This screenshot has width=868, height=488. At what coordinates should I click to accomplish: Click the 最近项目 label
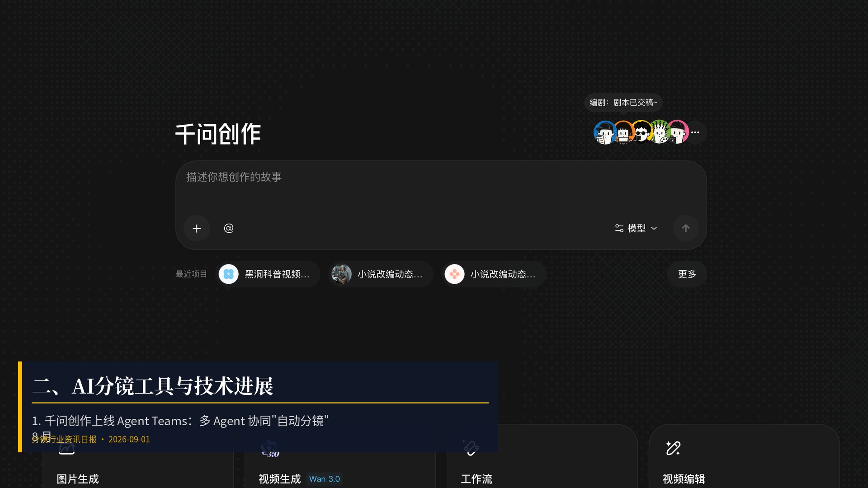coord(191,274)
